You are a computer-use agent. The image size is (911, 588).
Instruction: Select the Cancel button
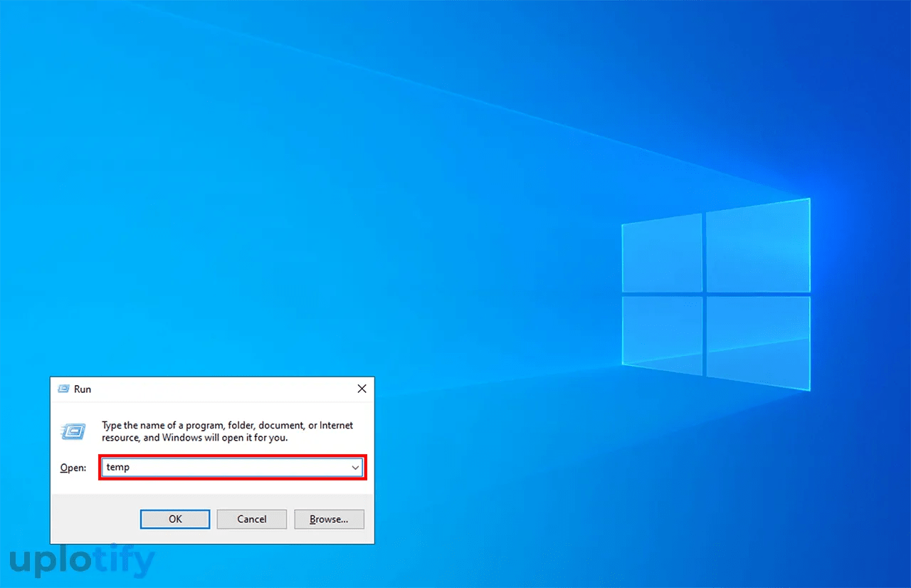[251, 519]
